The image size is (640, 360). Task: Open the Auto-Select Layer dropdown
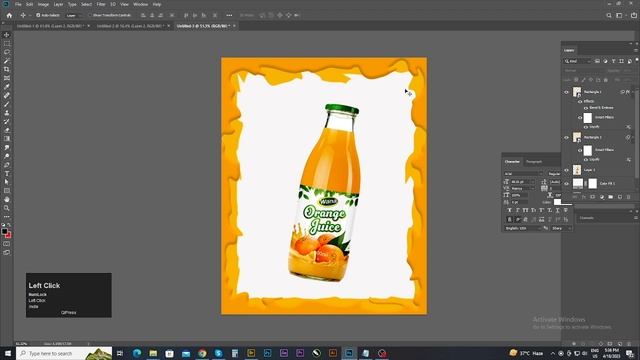[x=73, y=16]
